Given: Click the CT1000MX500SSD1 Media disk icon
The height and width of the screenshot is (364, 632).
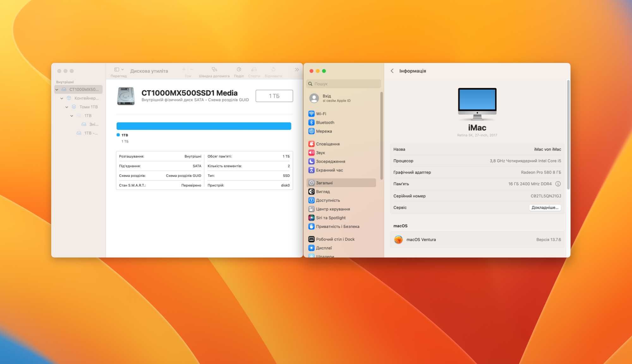Looking at the screenshot, I should (126, 96).
